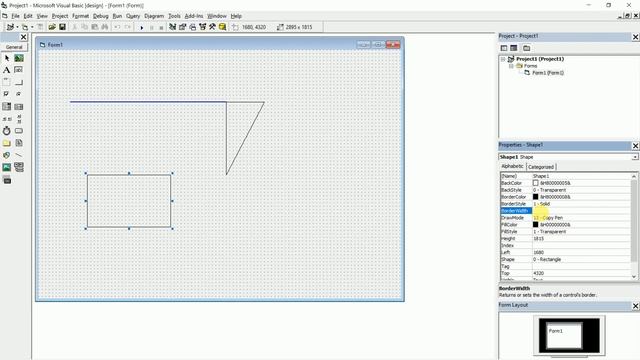Select the Data control tool
The image size is (640, 360).
point(19,167)
